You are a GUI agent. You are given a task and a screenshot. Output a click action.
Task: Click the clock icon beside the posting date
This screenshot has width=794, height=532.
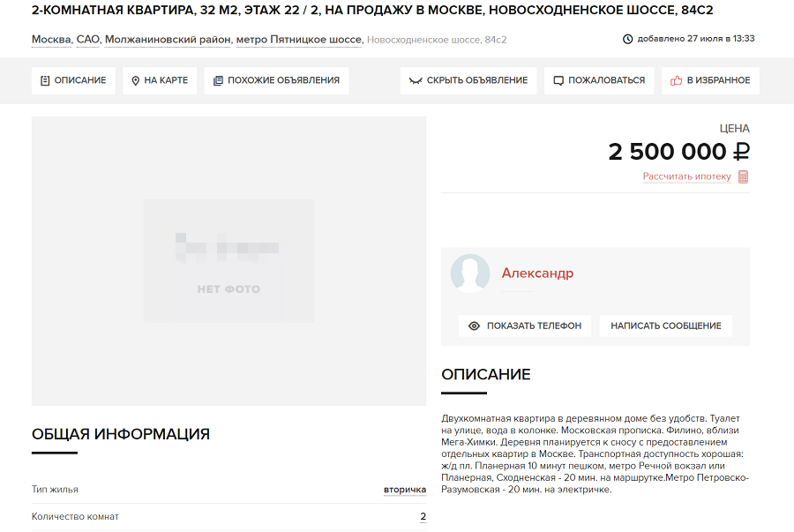click(627, 39)
